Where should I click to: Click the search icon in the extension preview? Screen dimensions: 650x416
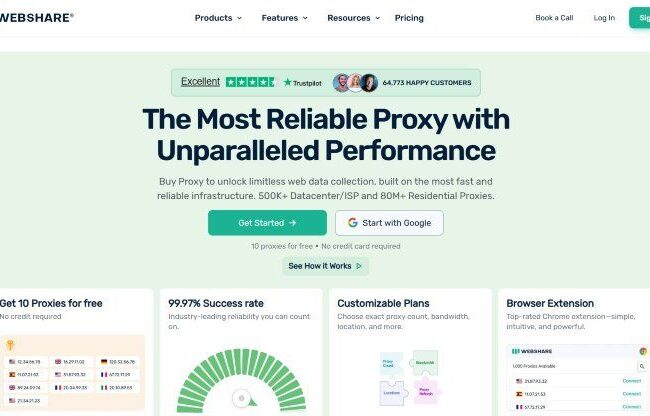pos(642,366)
